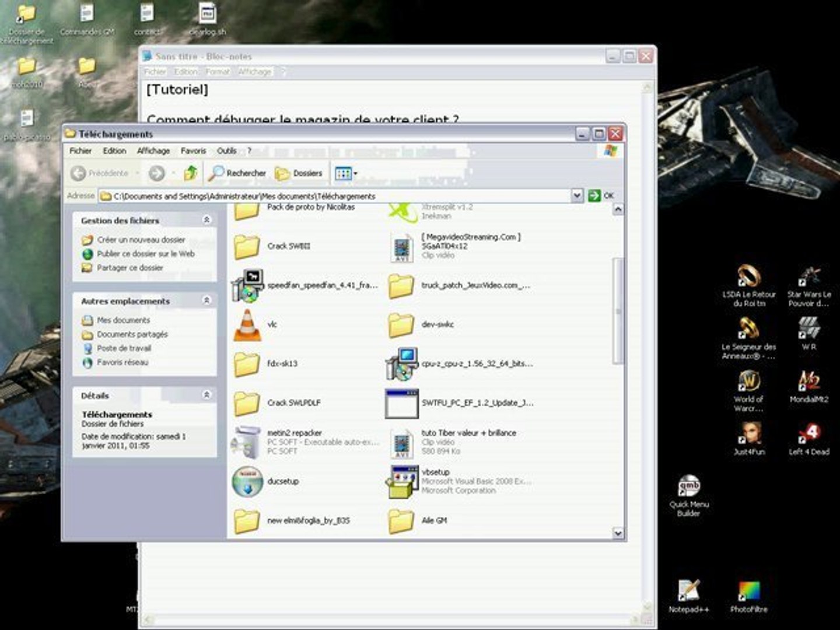Open the Affichage menu in Téléchargements window

click(x=153, y=150)
